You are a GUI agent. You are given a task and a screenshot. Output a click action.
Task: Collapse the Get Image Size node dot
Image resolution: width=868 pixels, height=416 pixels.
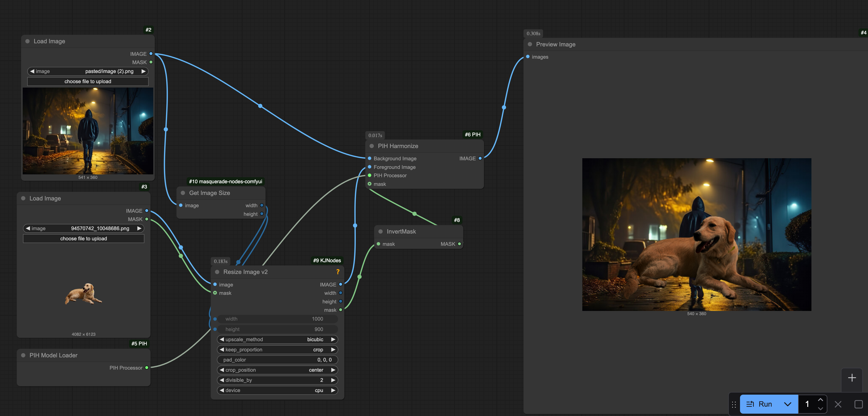tap(183, 193)
